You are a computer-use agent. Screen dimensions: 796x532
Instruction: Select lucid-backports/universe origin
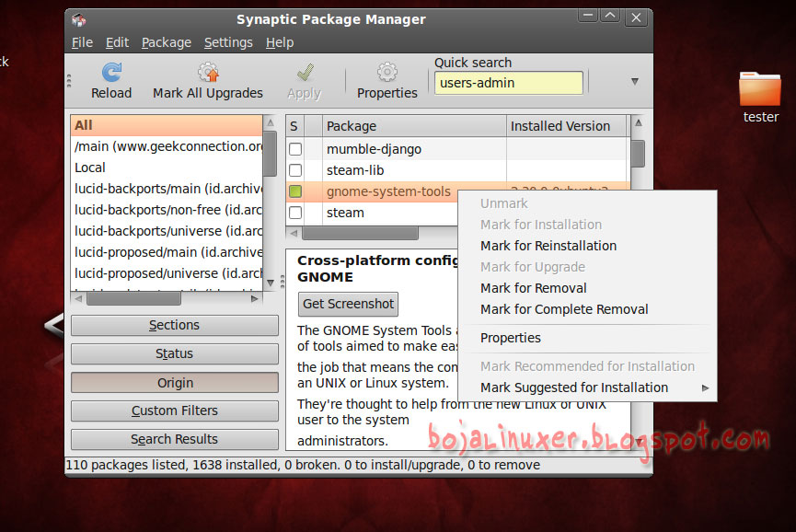(x=167, y=231)
